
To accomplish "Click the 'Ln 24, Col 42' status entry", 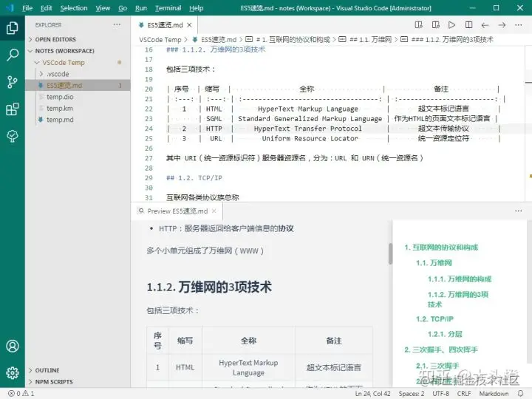I will 372,394.
